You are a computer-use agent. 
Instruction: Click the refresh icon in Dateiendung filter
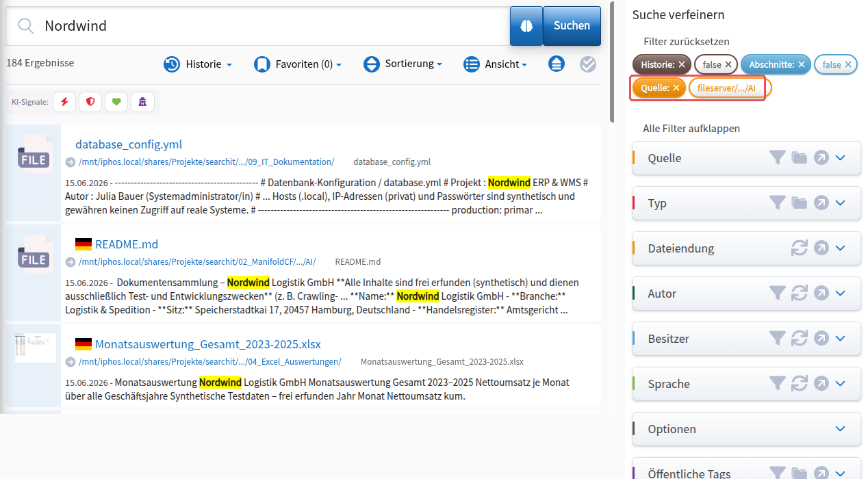[800, 248]
